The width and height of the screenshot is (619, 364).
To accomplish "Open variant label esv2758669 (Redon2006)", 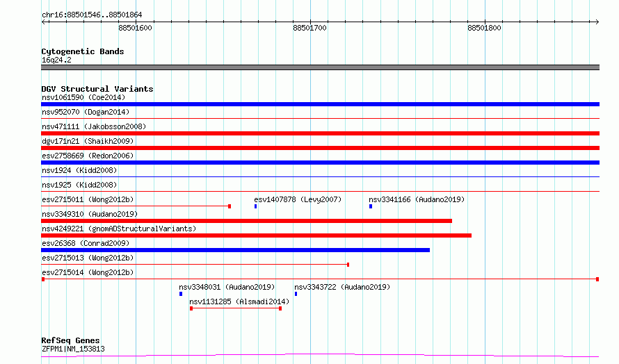I will point(88,156).
